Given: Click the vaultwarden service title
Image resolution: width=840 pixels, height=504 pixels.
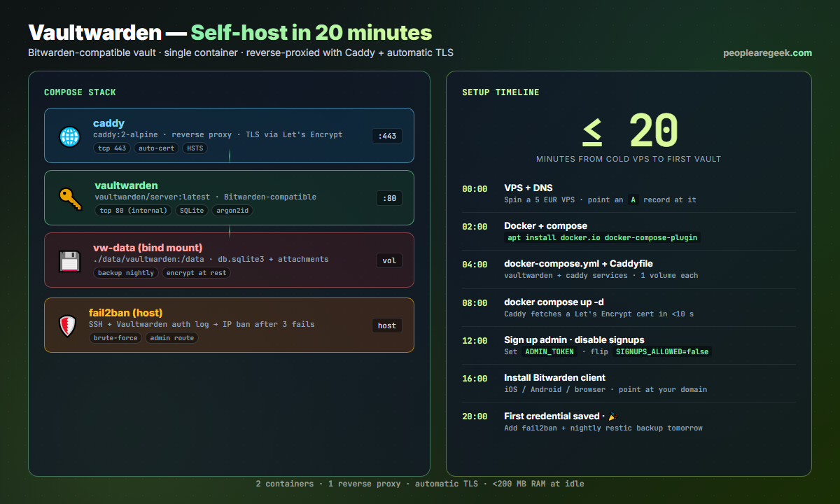Looking at the screenshot, I should click(x=126, y=185).
